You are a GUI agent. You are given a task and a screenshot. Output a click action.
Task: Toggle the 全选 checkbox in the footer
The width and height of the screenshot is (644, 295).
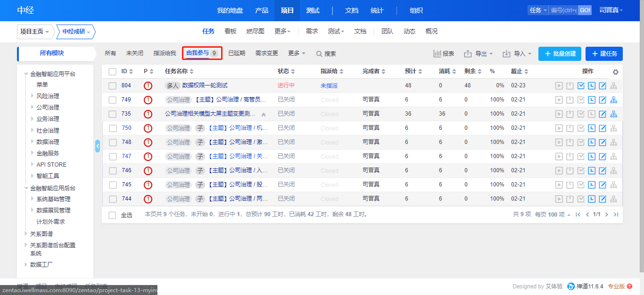click(112, 215)
